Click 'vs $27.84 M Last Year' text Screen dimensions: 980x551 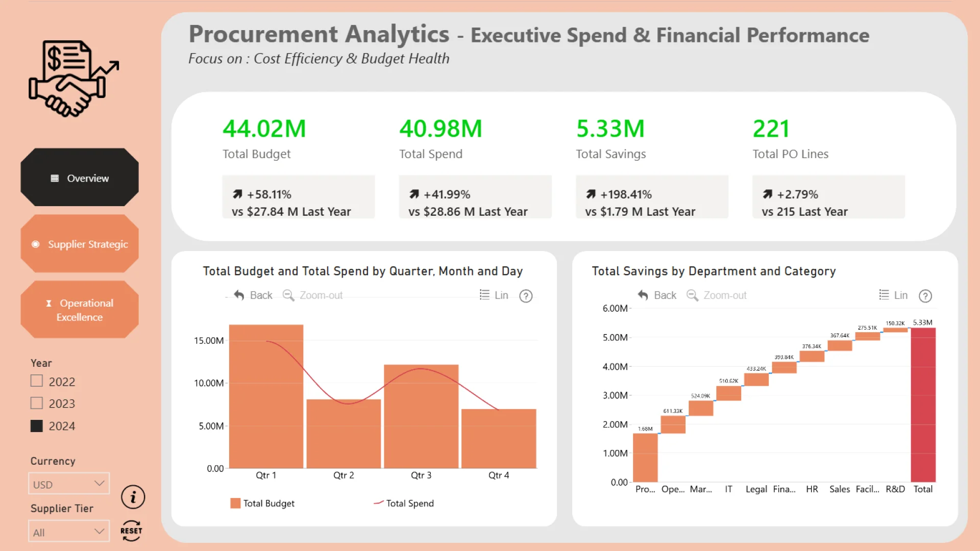(291, 212)
